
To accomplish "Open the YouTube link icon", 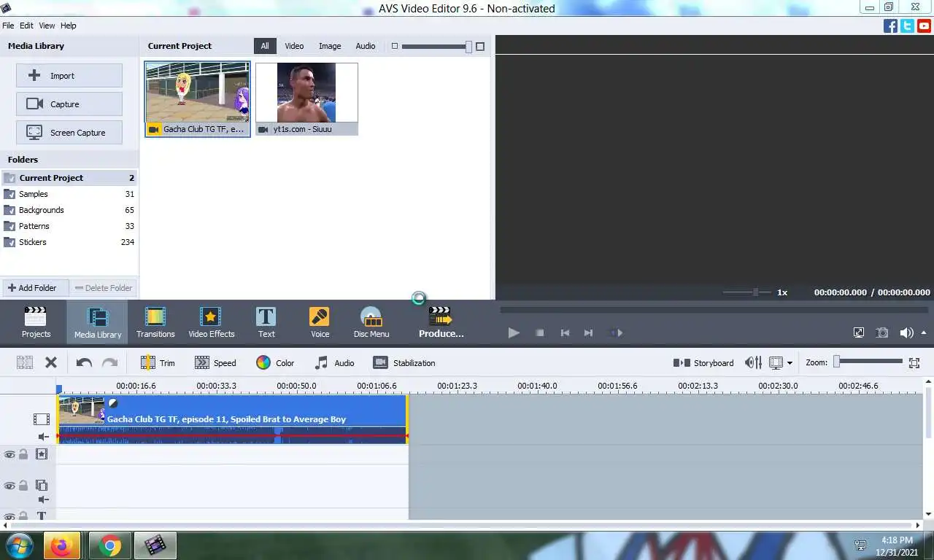I will 924,26.
